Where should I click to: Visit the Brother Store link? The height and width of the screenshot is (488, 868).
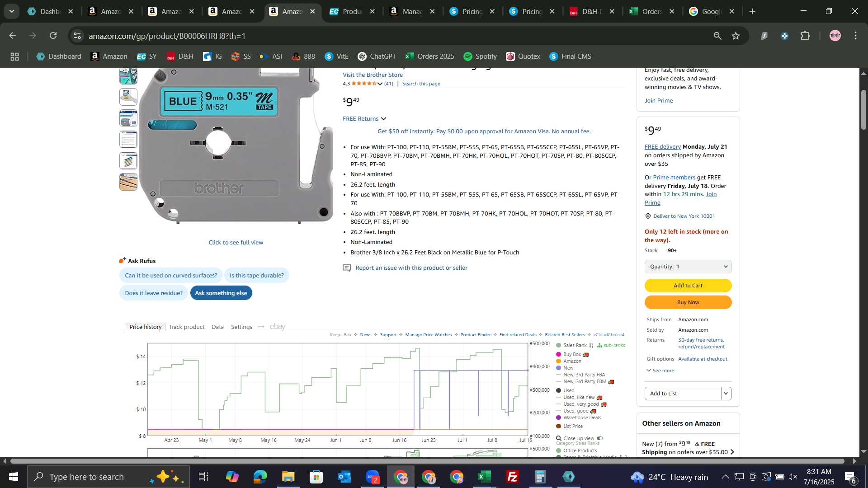tap(373, 75)
